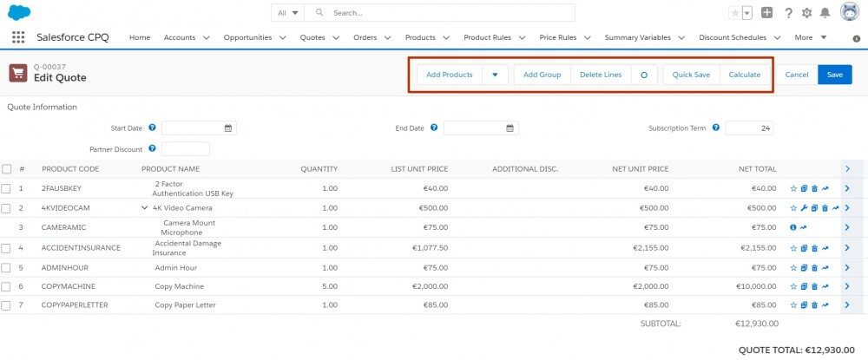
Task: Open the Quotes tab dropdown chevron
Action: pyautogui.click(x=335, y=37)
